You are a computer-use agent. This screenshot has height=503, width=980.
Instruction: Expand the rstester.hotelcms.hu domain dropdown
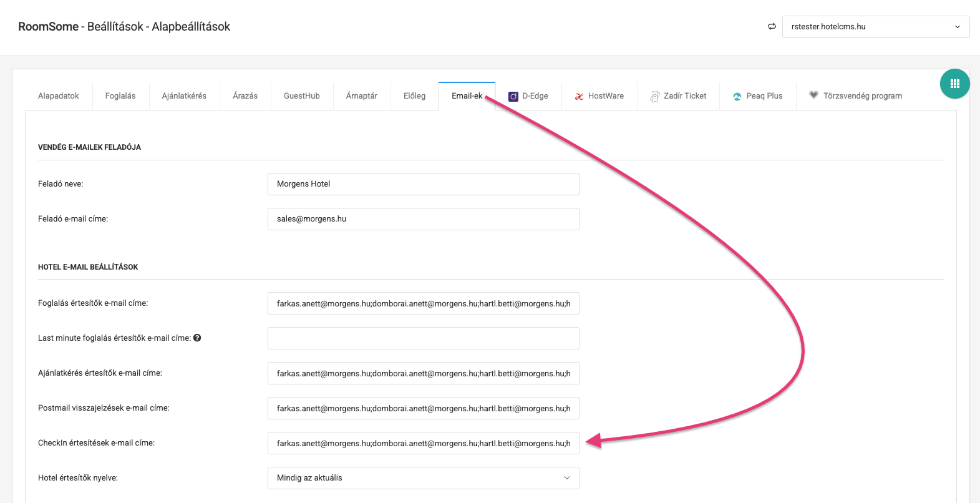875,27
